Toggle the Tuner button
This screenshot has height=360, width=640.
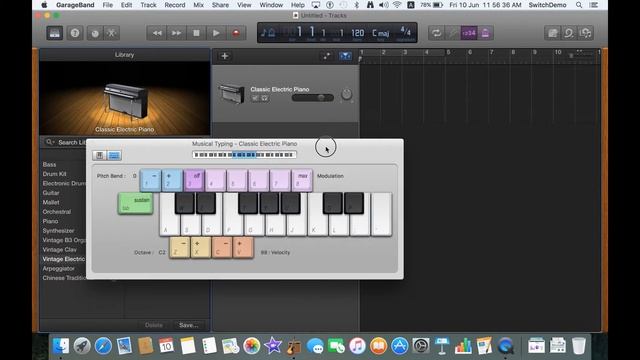point(452,33)
